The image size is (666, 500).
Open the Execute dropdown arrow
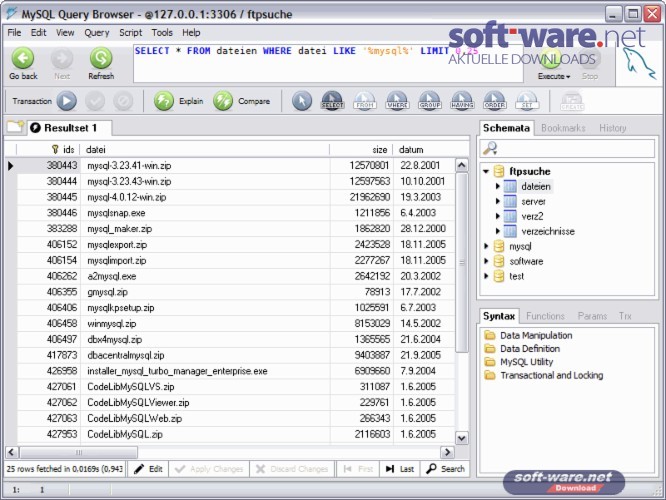pyautogui.click(x=568, y=77)
